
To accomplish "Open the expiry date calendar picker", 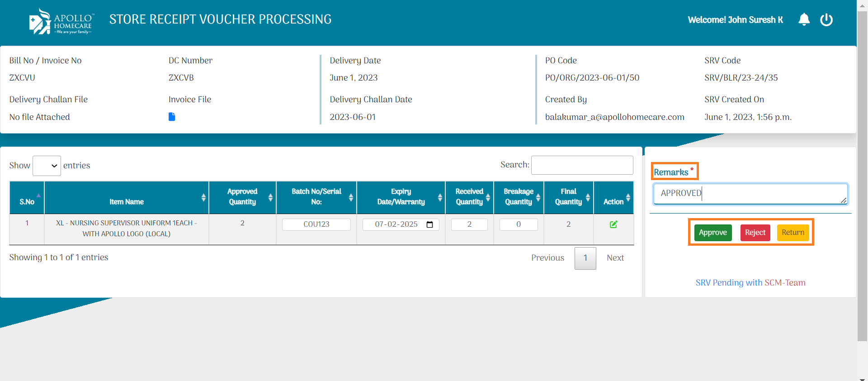I will point(429,224).
